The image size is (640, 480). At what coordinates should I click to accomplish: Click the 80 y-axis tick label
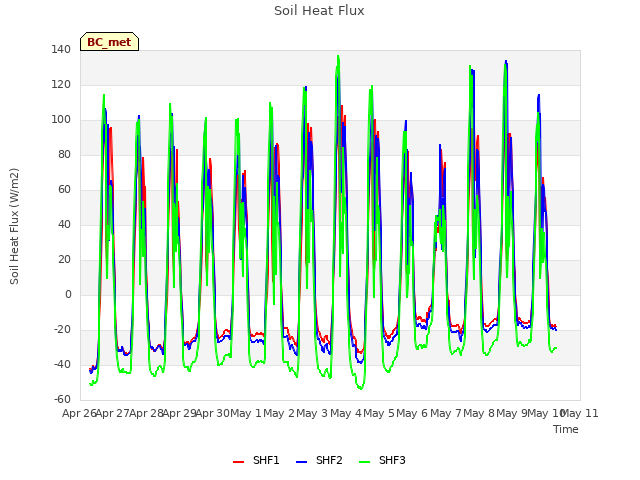64,155
